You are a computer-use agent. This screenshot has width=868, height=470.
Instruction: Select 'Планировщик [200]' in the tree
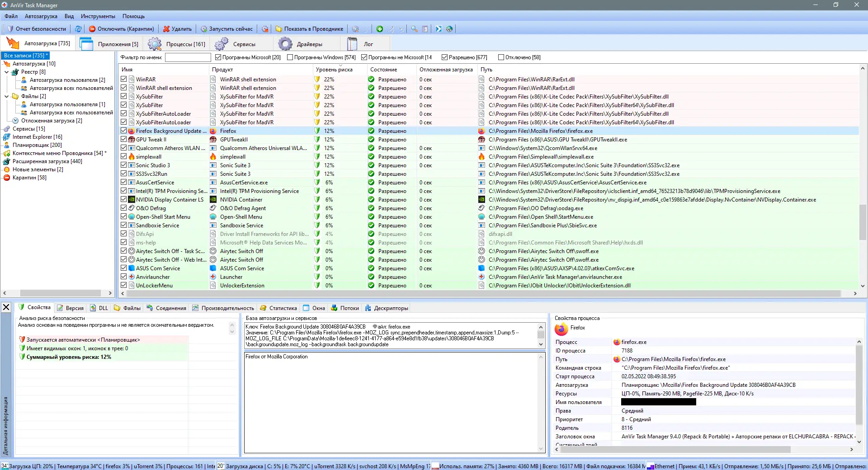tap(37, 145)
